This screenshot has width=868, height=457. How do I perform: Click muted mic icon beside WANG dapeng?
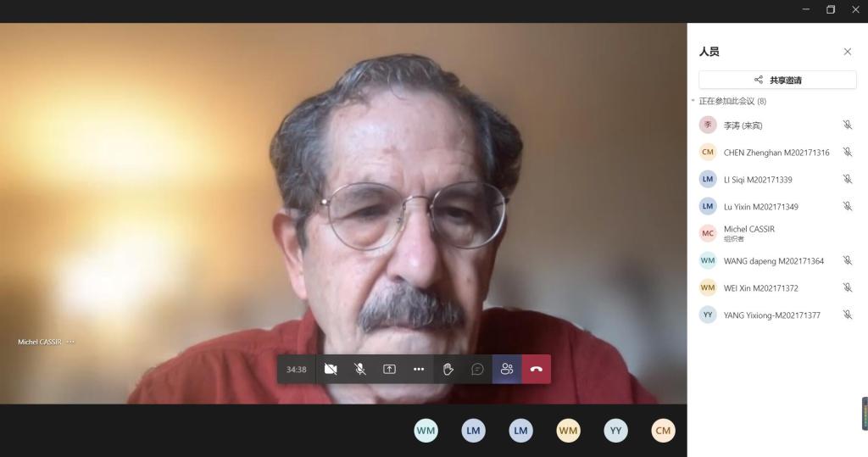847,260
